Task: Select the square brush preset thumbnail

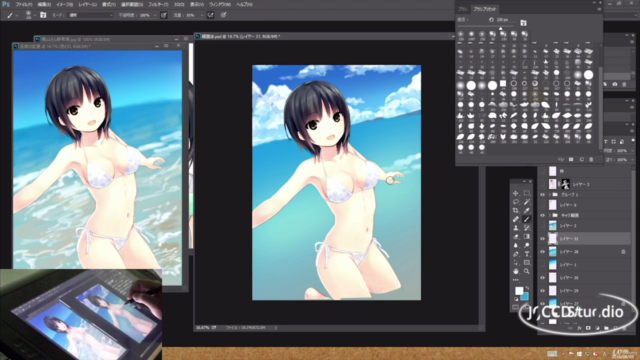Action: 503,83
